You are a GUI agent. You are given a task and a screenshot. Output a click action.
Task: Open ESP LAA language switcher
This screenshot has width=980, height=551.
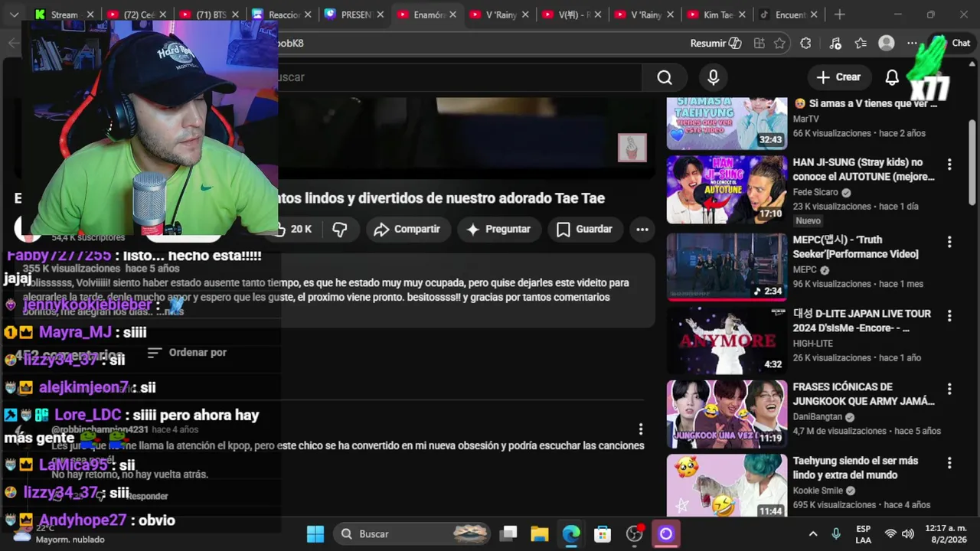863,534
